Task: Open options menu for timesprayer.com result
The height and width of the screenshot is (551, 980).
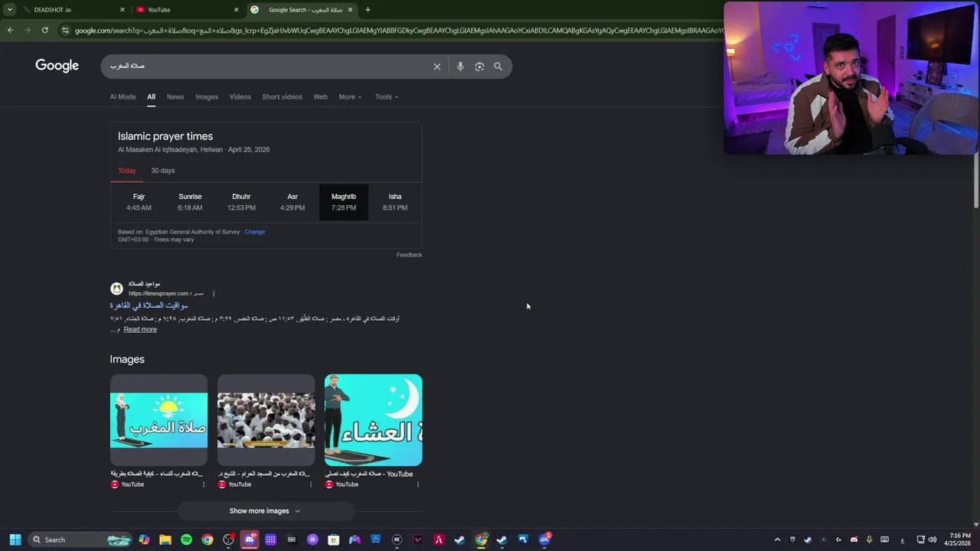Action: [213, 293]
